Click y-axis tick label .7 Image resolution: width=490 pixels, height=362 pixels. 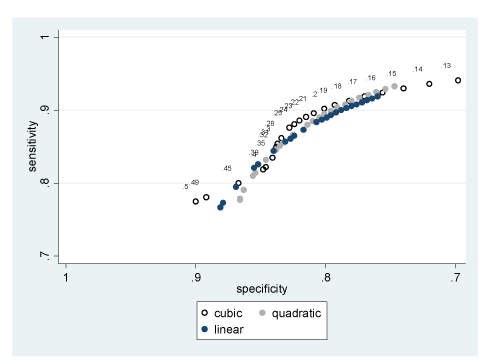[45, 256]
